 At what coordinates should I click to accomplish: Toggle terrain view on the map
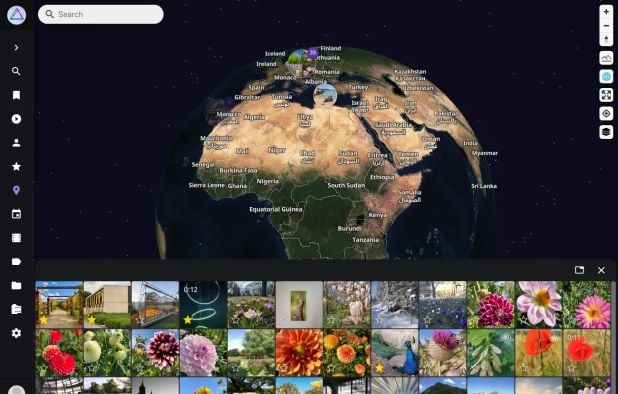coord(606,58)
